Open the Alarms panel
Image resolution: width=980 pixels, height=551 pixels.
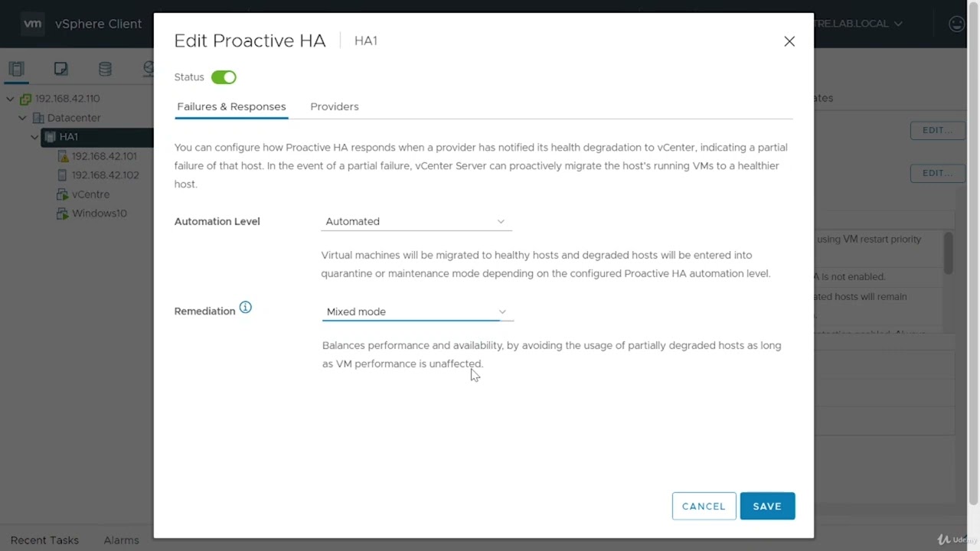click(x=121, y=540)
